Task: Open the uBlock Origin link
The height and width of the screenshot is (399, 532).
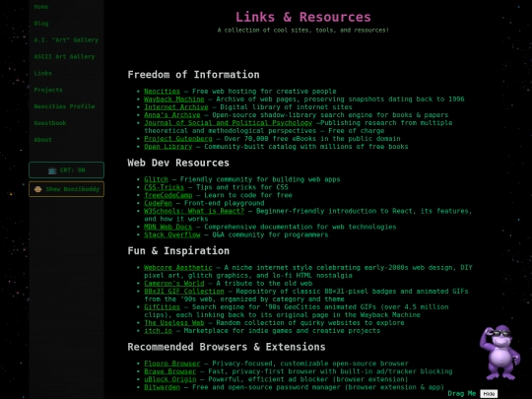Action: click(170, 379)
